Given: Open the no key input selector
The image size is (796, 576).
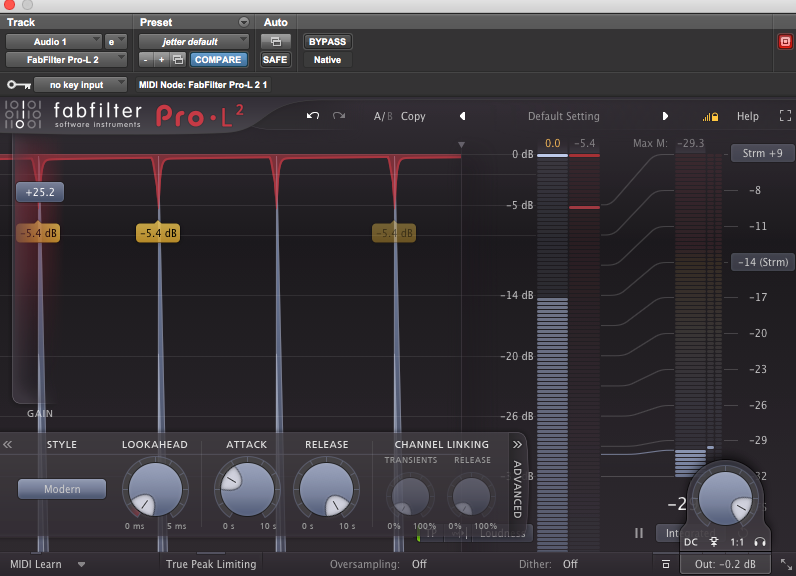Looking at the screenshot, I should (x=80, y=85).
